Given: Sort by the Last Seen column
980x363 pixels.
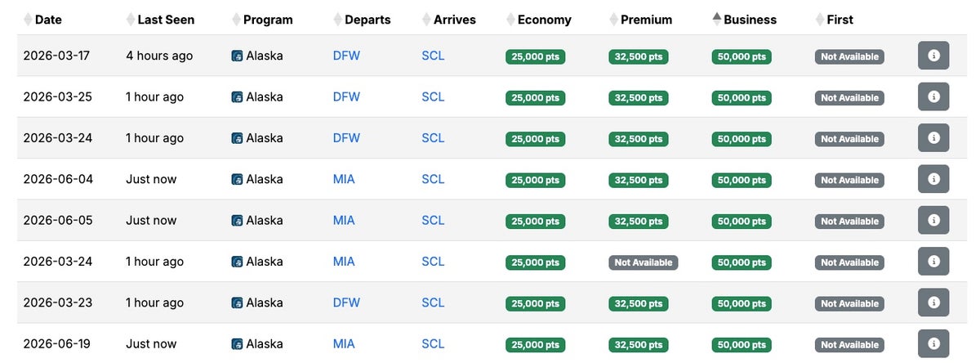Looking at the screenshot, I should point(160,19).
